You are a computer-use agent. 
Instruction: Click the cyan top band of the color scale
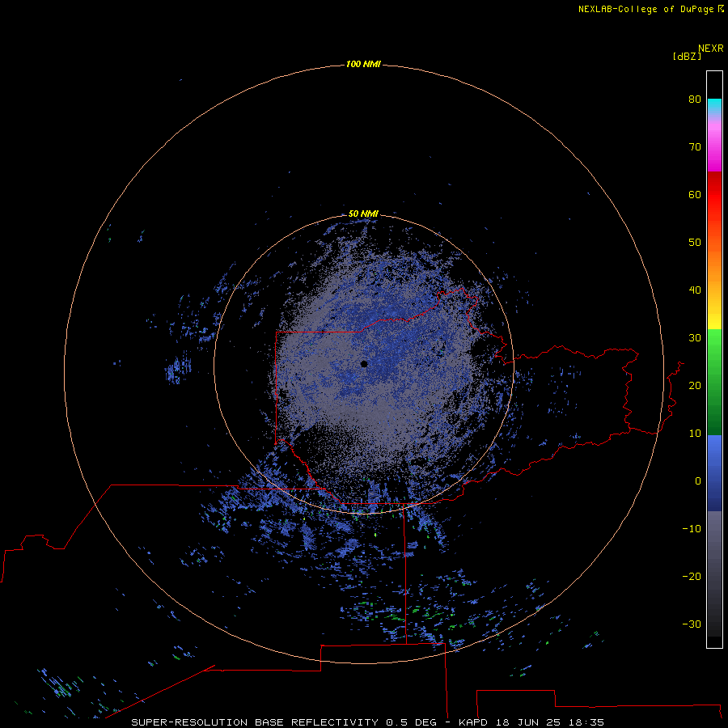pos(714,104)
